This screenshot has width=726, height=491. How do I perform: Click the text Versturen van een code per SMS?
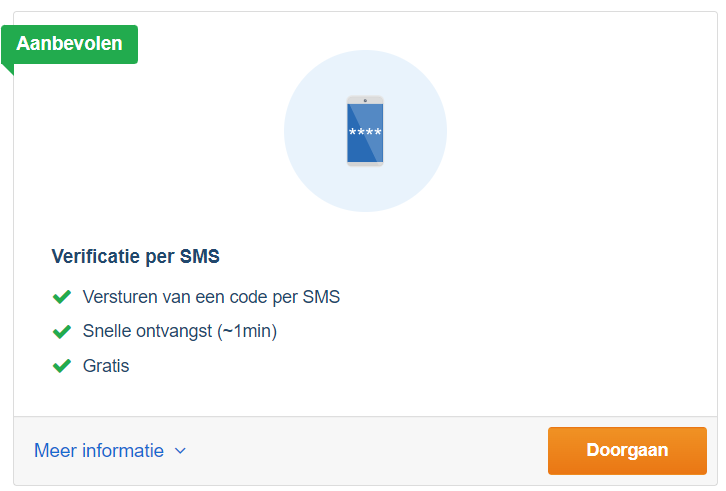click(211, 297)
